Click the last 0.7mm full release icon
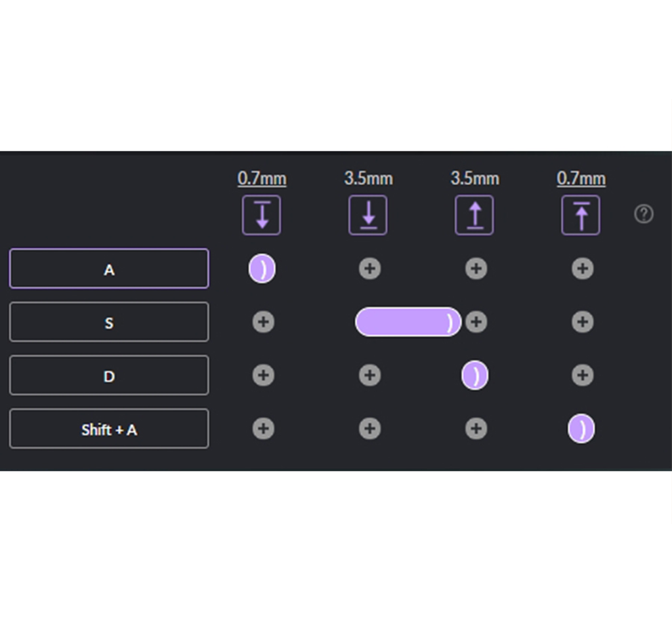 pos(581,215)
